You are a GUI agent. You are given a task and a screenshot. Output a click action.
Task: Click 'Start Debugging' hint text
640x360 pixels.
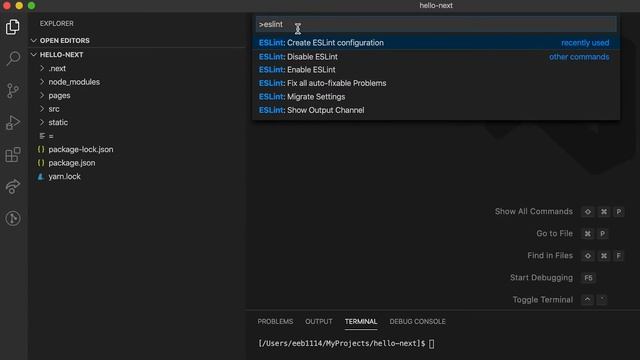[x=541, y=278]
